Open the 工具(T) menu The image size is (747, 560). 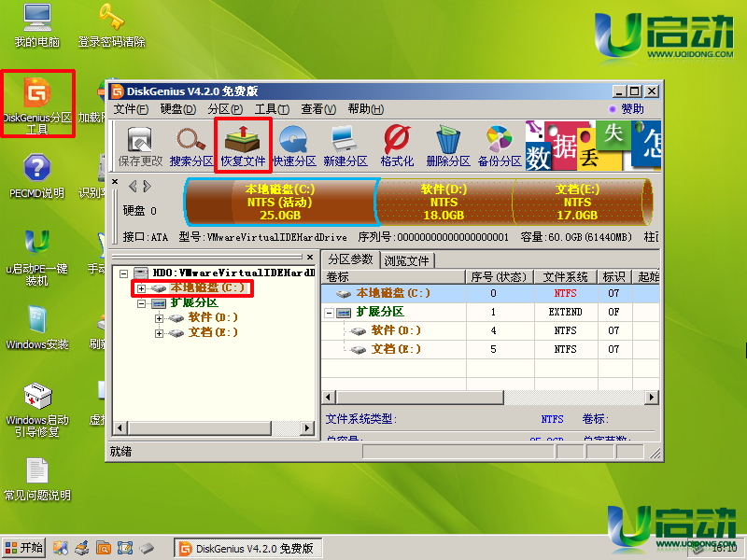(272, 109)
